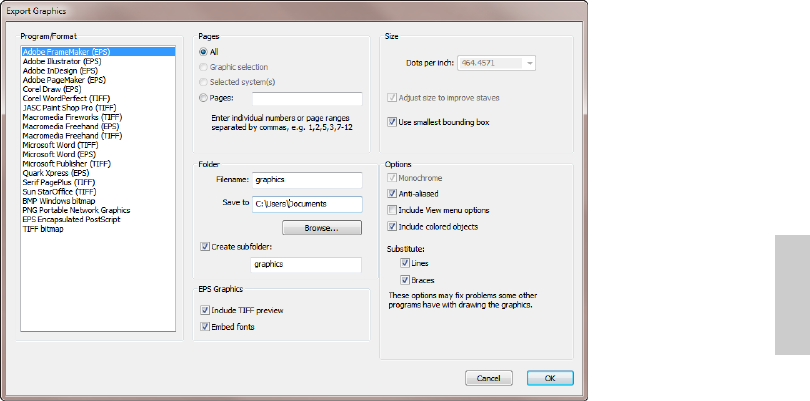Uncheck the Substitute Lines checkbox
810x401 pixels.
(x=404, y=263)
